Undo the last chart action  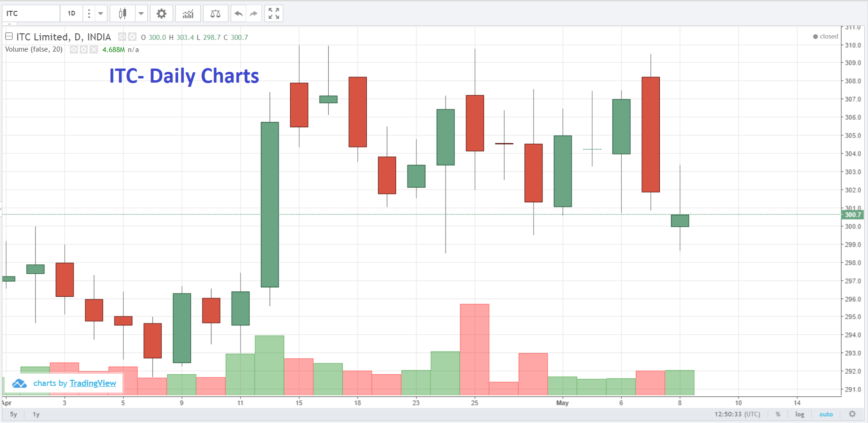tap(238, 14)
